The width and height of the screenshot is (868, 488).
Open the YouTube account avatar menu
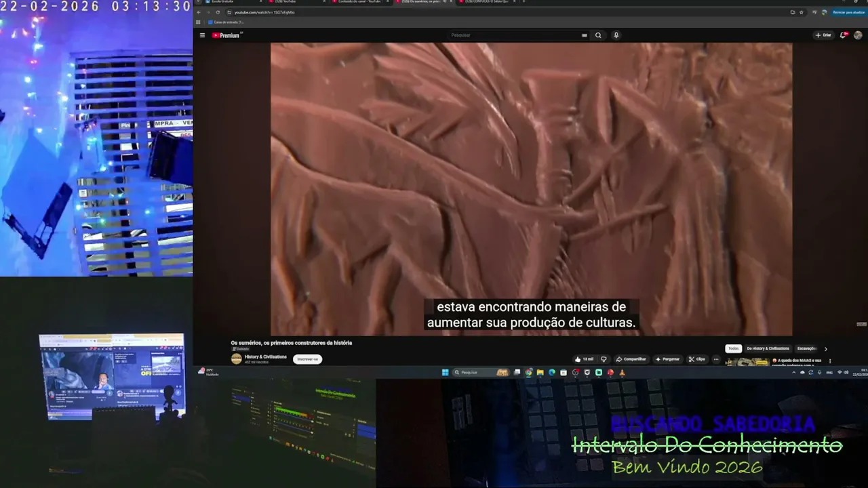pyautogui.click(x=858, y=35)
